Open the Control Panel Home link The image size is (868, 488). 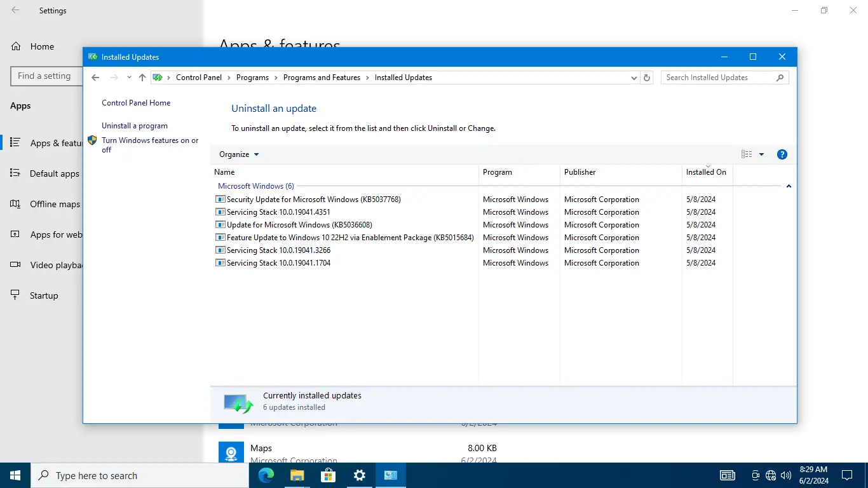(136, 103)
